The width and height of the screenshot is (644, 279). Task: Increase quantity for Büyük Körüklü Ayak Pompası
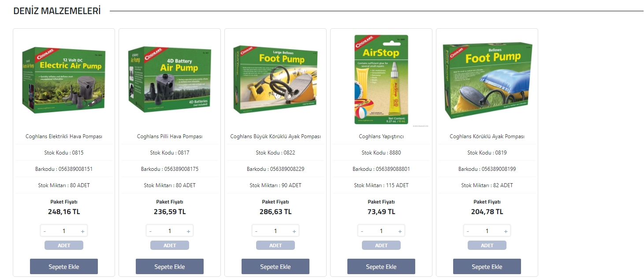(294, 231)
